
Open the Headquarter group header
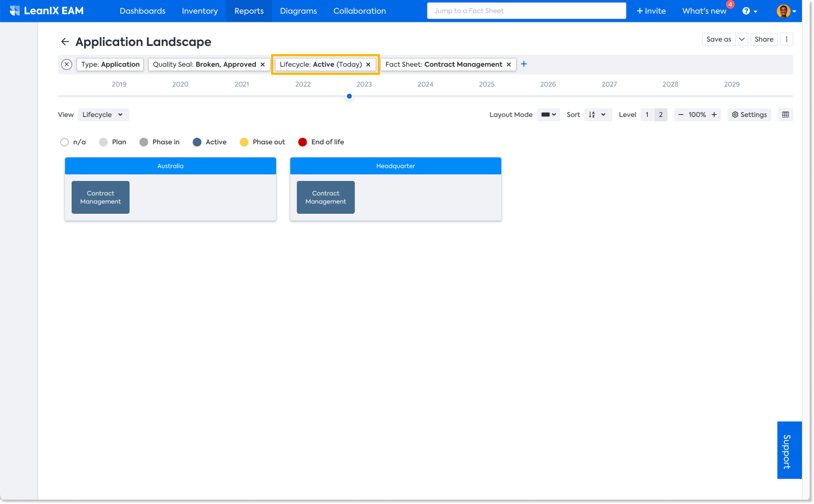click(396, 166)
